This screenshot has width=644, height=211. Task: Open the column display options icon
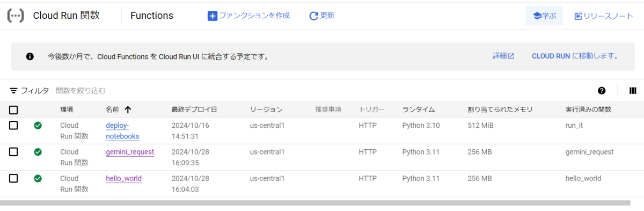[633, 91]
